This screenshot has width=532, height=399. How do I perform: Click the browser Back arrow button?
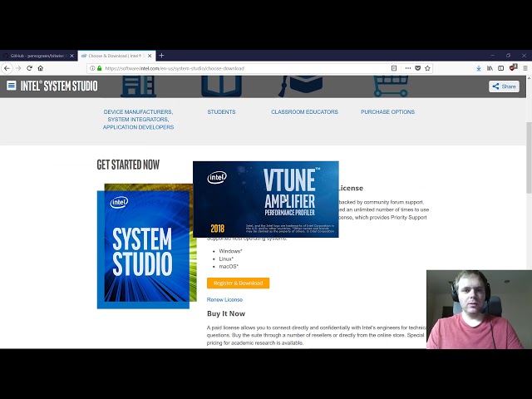[7, 68]
